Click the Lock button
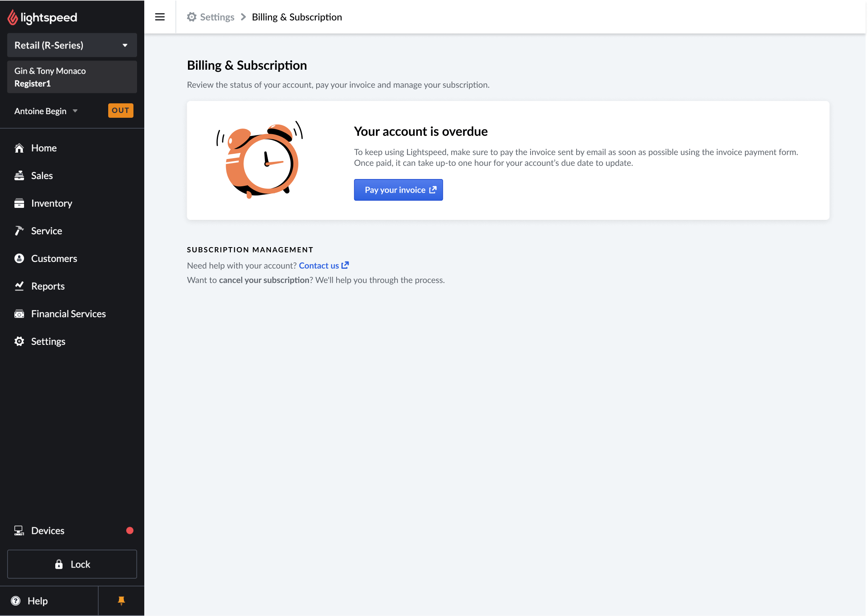868x616 pixels. tap(72, 565)
